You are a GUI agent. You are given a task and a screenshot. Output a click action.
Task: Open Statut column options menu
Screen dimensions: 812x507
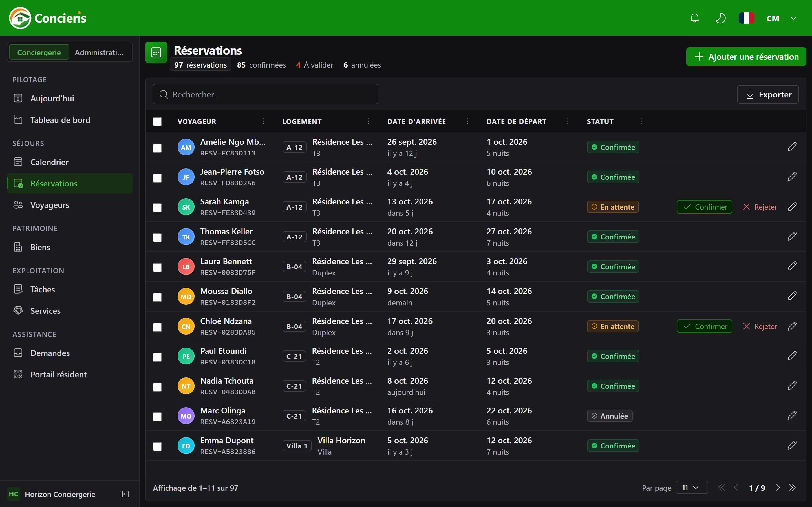point(641,121)
